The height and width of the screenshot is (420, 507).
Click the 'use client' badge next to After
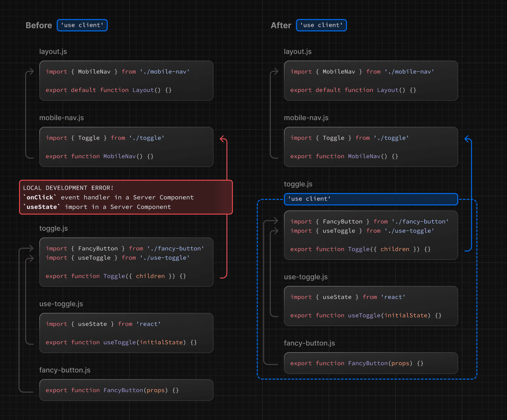click(x=321, y=25)
